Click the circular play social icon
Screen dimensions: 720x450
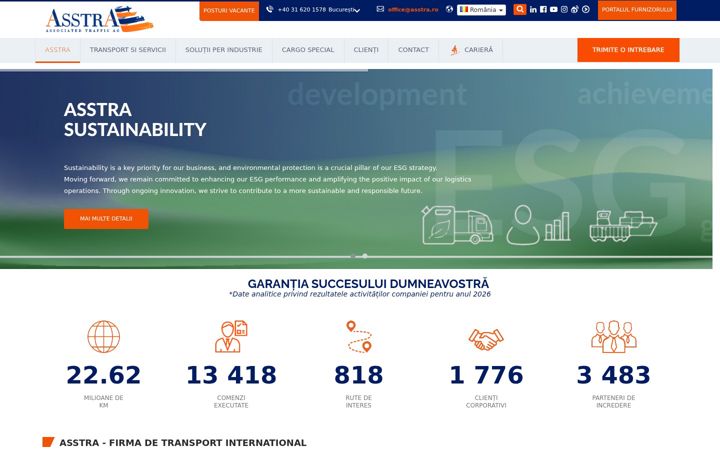tap(585, 9)
